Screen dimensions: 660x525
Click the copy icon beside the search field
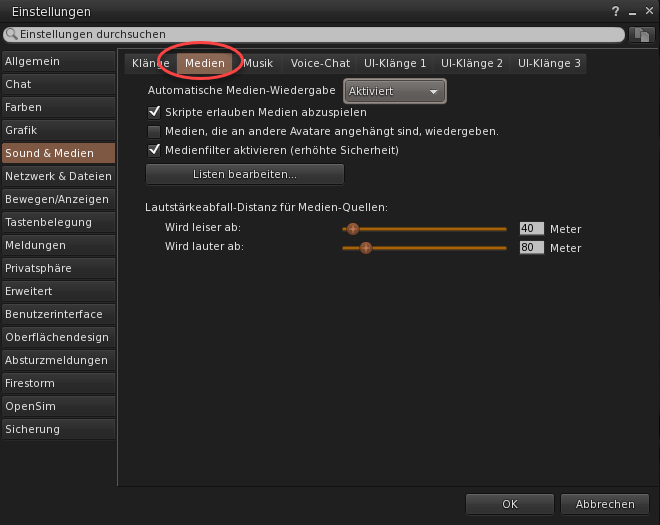point(642,34)
